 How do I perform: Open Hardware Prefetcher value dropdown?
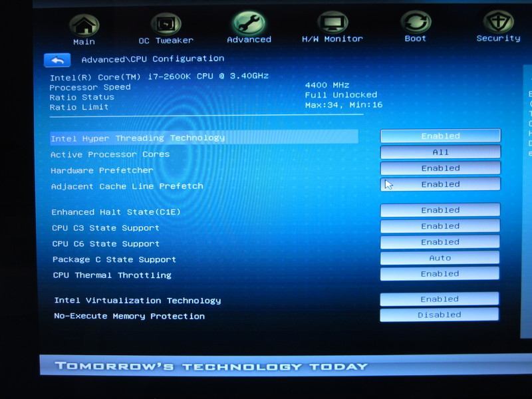pyautogui.click(x=440, y=168)
